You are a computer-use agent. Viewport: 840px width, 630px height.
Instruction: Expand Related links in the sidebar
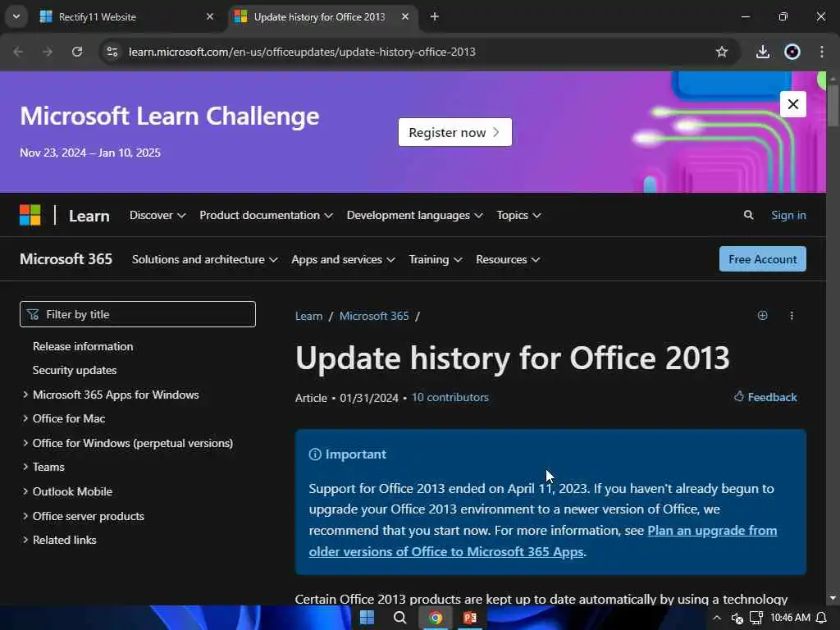tap(25, 540)
